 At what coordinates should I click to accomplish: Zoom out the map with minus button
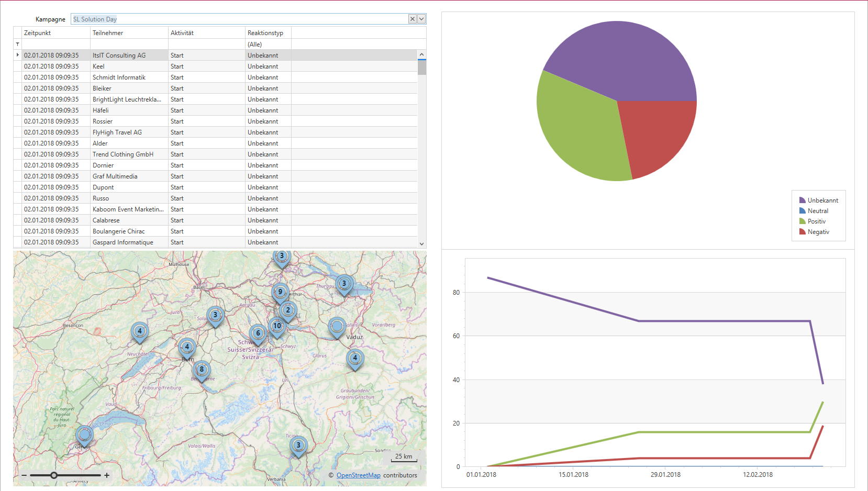[x=24, y=475]
